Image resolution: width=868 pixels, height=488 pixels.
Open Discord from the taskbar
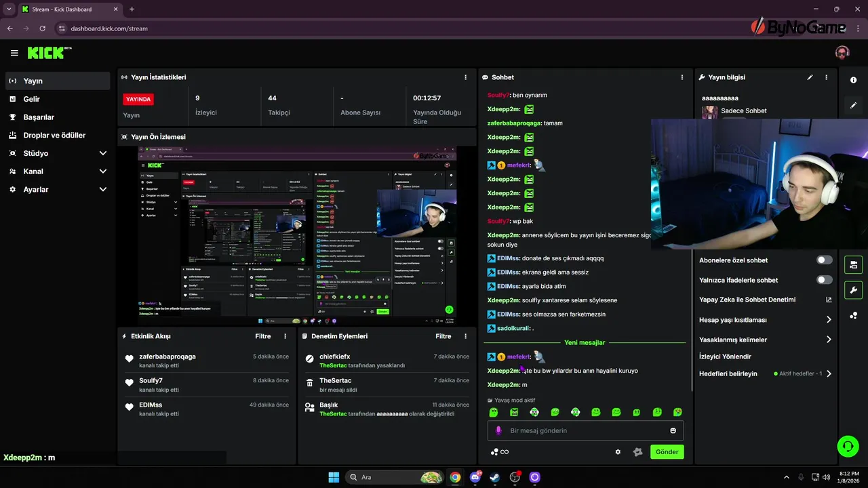[x=475, y=477]
